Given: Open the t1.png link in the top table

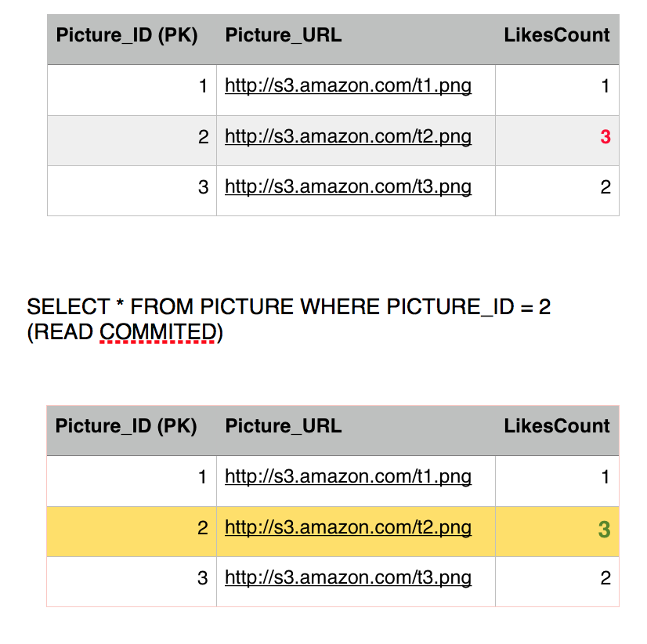Looking at the screenshot, I should [348, 85].
